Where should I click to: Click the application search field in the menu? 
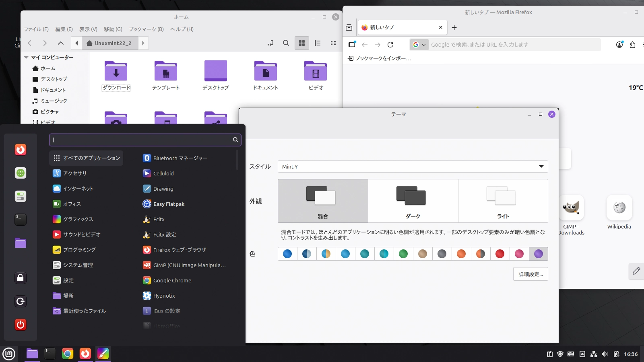click(146, 140)
